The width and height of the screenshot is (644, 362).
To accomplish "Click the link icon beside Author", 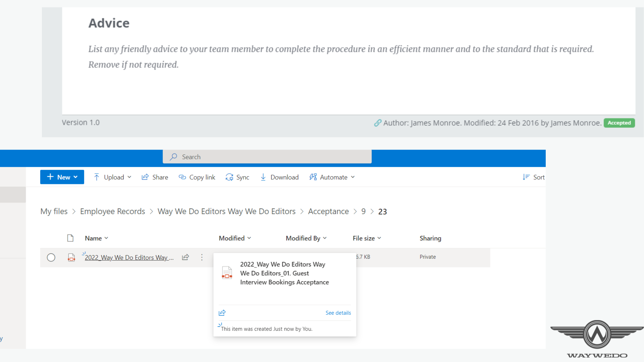I will (378, 123).
